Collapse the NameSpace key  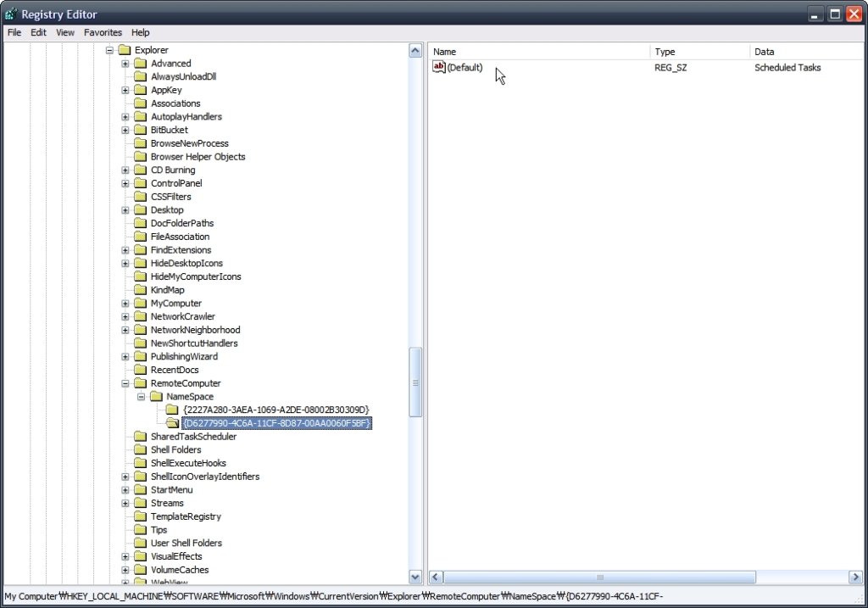[x=142, y=397]
